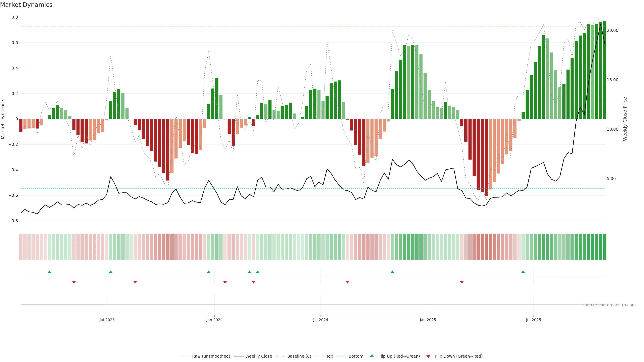Click the only flip-down marker between Jul 2024 and Jan 2025
This screenshot has width=644, height=362.
(x=347, y=282)
